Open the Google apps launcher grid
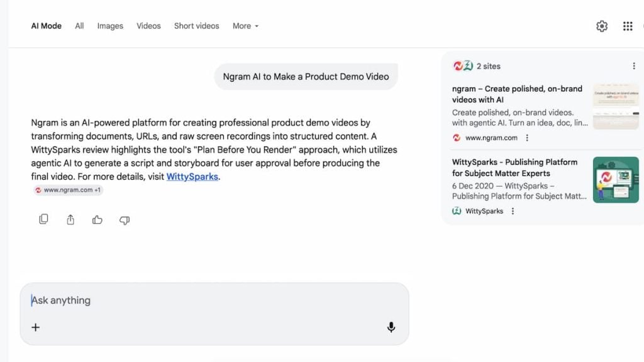644x362 pixels. click(x=627, y=26)
